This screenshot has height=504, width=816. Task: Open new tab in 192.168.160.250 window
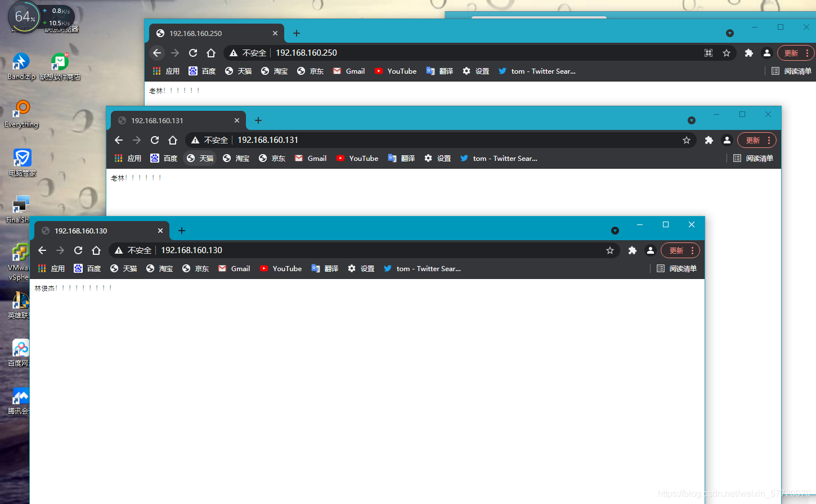pos(297,33)
